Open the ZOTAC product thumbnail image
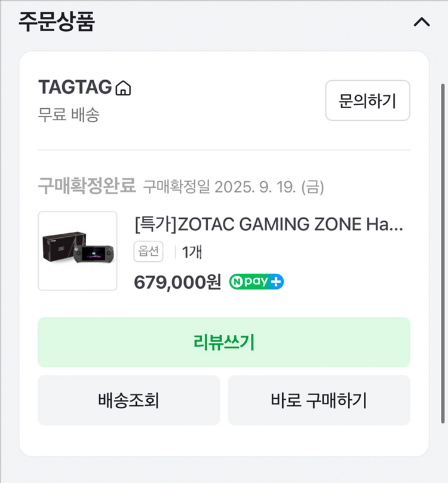448x483 pixels. pyautogui.click(x=78, y=251)
